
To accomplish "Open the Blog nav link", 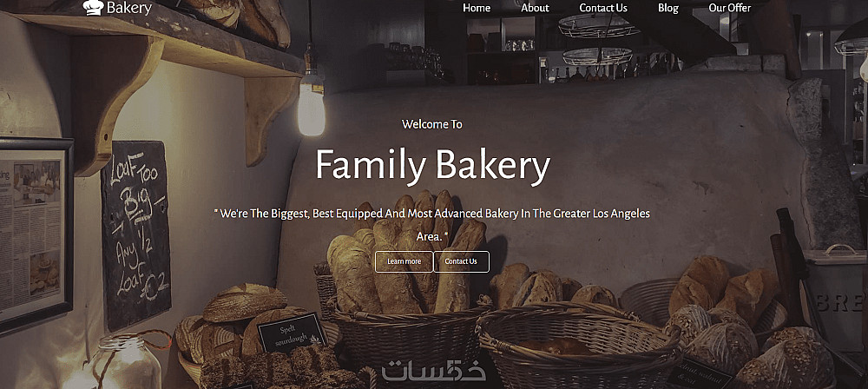I will [x=668, y=8].
